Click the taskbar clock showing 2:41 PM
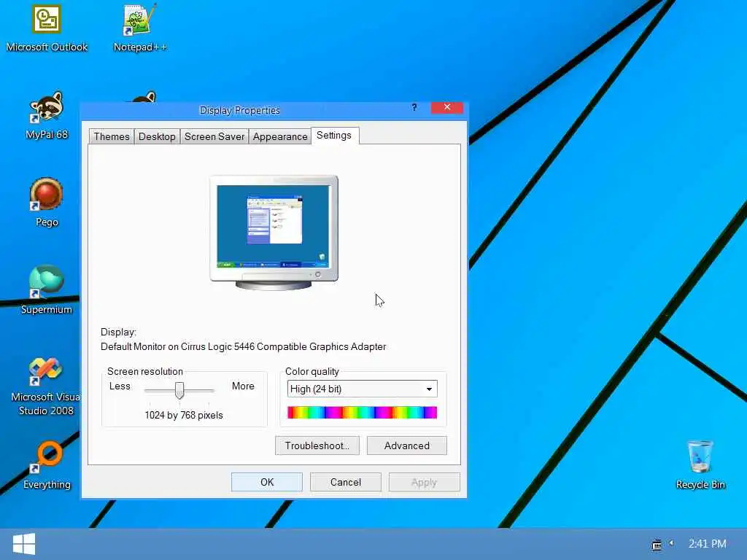747x560 pixels. point(707,543)
